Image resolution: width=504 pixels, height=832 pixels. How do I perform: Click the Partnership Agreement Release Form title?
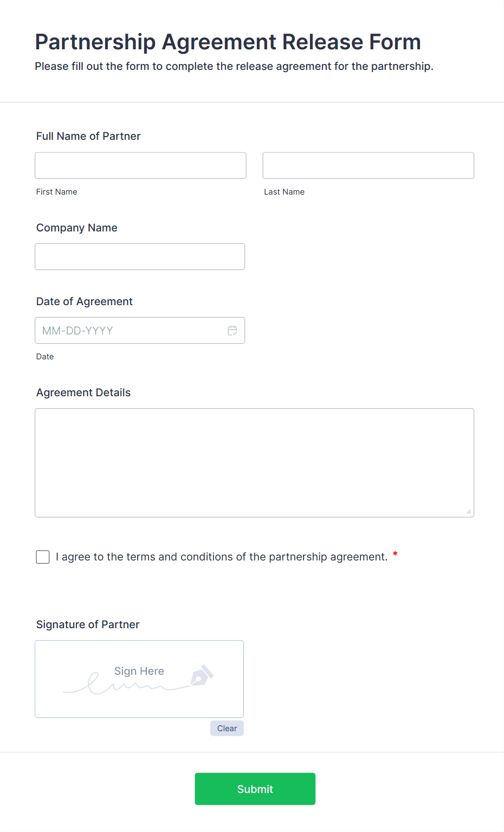click(228, 42)
